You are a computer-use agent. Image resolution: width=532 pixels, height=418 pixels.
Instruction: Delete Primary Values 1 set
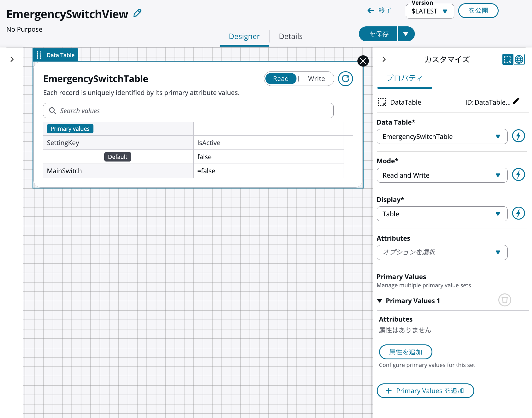[504, 300]
